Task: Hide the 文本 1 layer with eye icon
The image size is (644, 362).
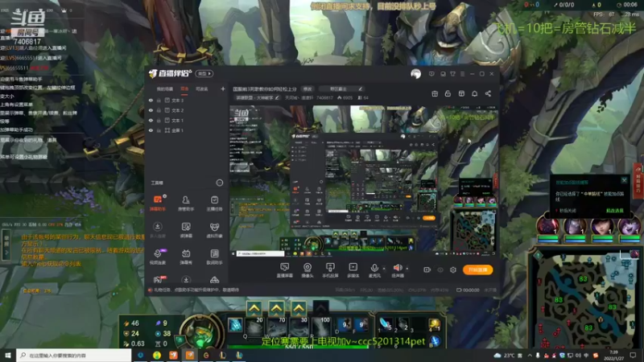Action: [151, 120]
